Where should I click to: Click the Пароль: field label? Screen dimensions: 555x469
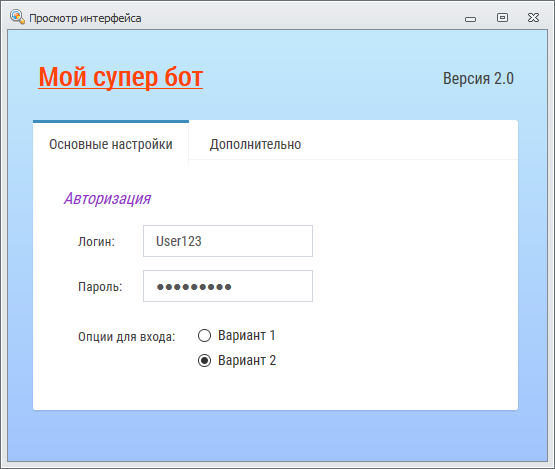pyautogui.click(x=100, y=286)
